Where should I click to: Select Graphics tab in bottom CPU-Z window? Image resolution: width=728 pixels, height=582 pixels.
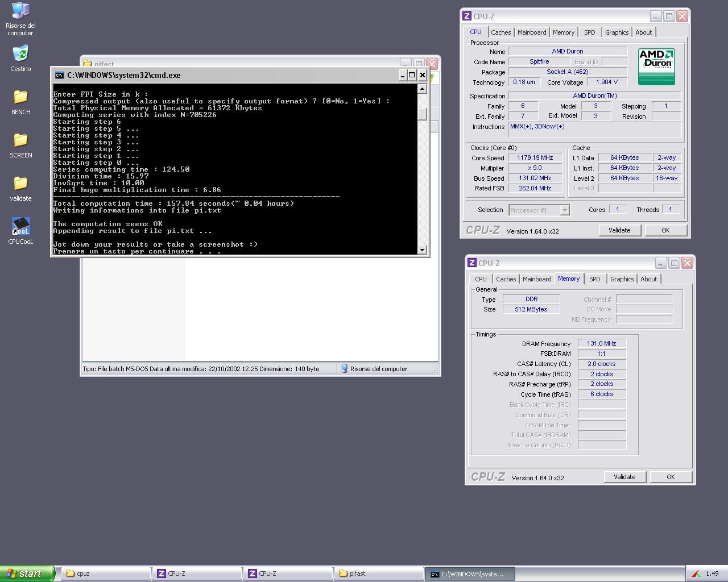pyautogui.click(x=622, y=279)
